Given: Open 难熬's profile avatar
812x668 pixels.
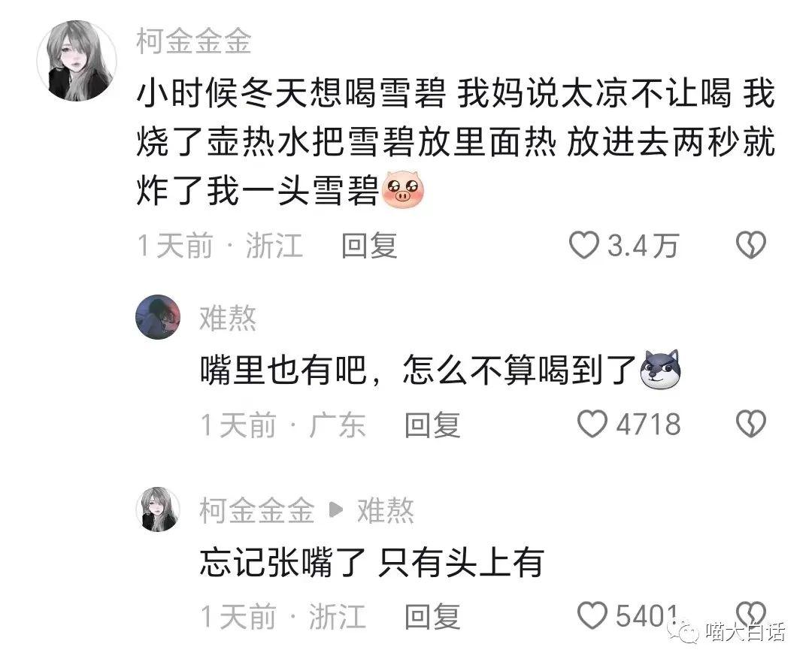Looking at the screenshot, I should pyautogui.click(x=158, y=317).
